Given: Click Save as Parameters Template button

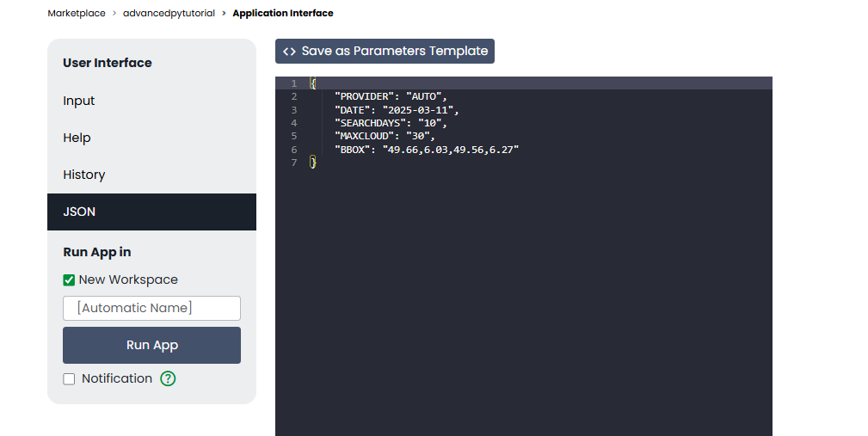Looking at the screenshot, I should 385,51.
